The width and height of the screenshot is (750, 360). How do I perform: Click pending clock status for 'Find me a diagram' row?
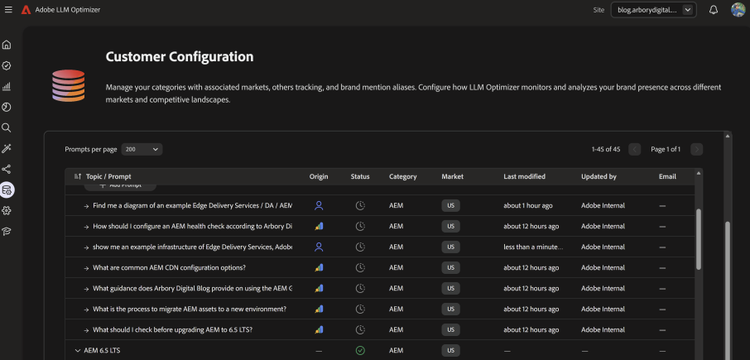pos(360,206)
